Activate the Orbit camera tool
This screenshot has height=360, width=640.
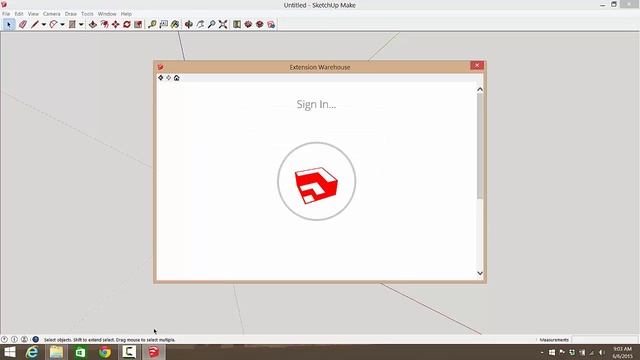(189, 24)
